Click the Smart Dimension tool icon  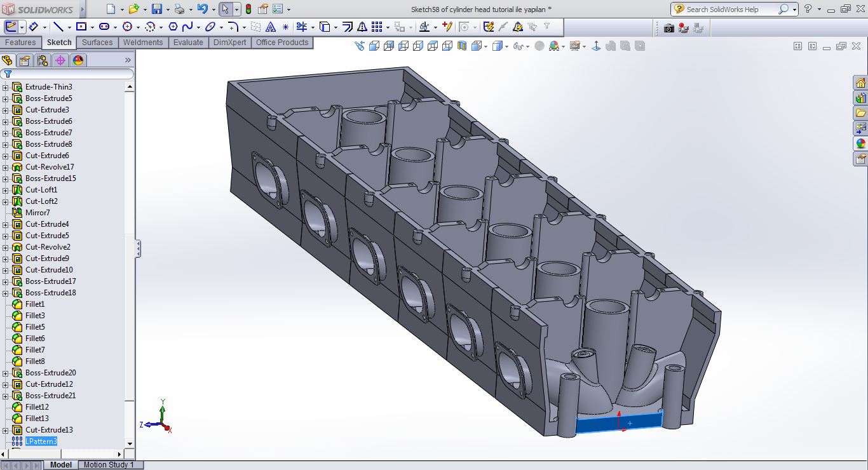pos(34,27)
